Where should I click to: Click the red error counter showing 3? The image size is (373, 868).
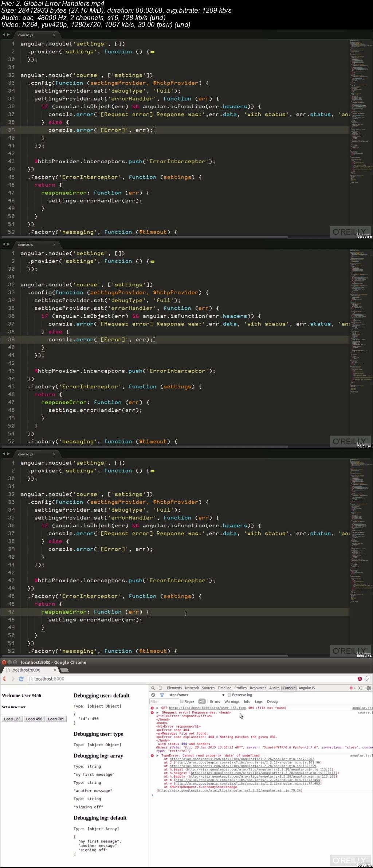352,688
